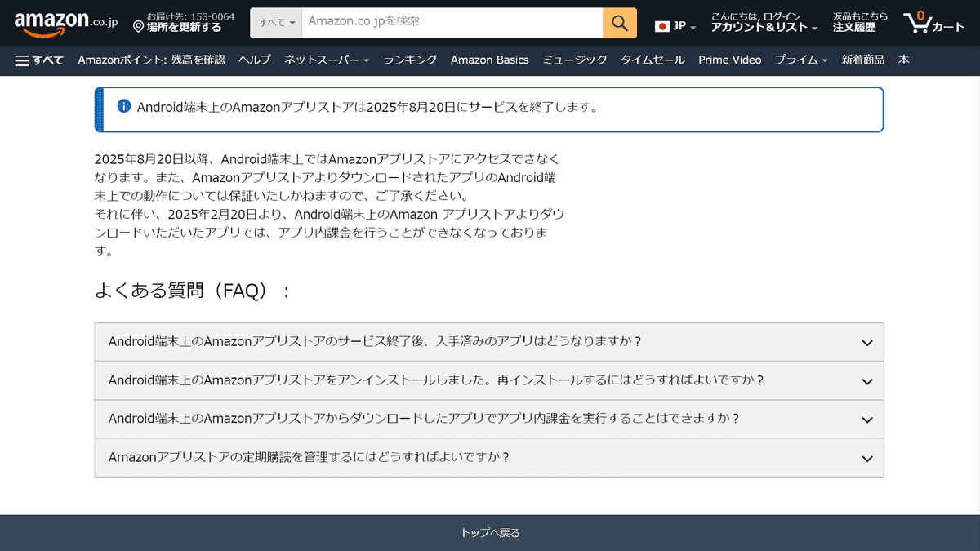This screenshot has width=980, height=551.
Task: Click the お届け先: 153-0064 delivery text
Action: click(190, 16)
